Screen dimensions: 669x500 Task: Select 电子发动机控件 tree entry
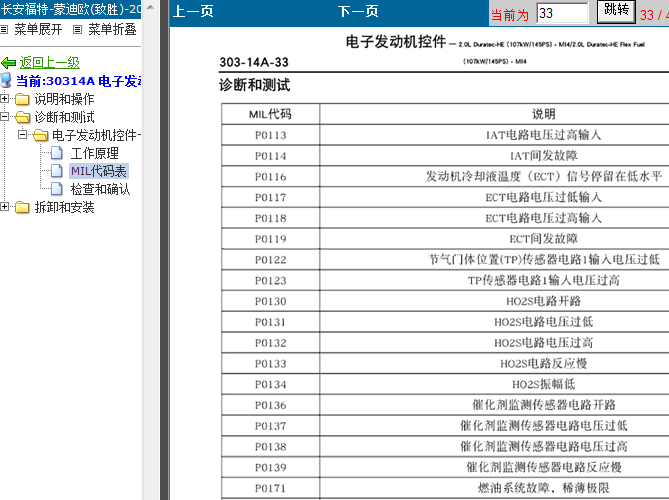96,135
